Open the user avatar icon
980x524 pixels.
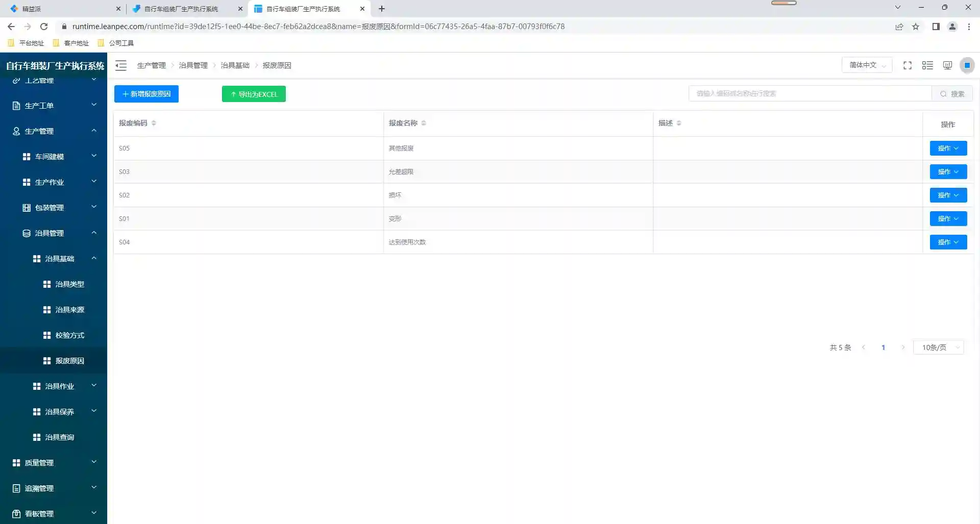click(x=967, y=65)
